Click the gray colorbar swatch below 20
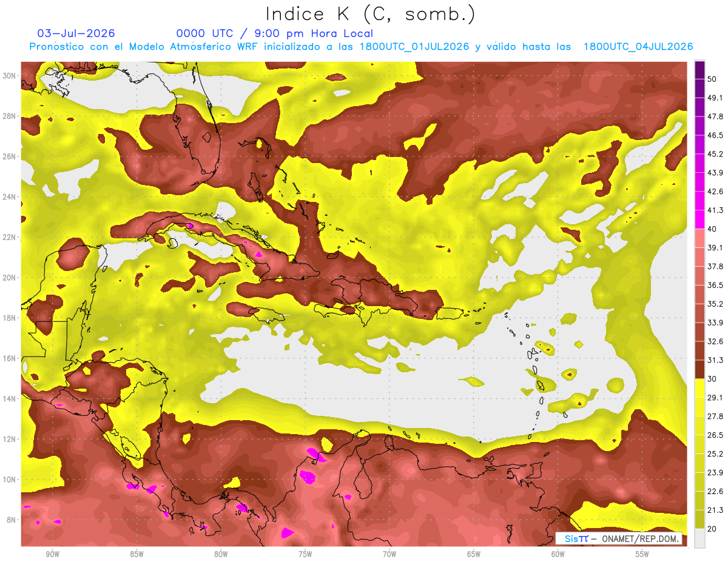 pyautogui.click(x=699, y=538)
